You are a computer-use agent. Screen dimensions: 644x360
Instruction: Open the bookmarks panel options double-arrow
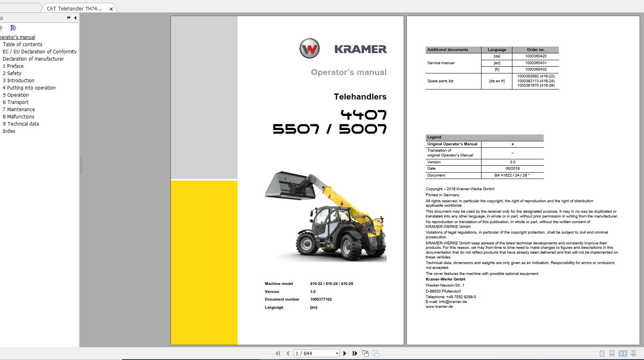click(x=69, y=18)
